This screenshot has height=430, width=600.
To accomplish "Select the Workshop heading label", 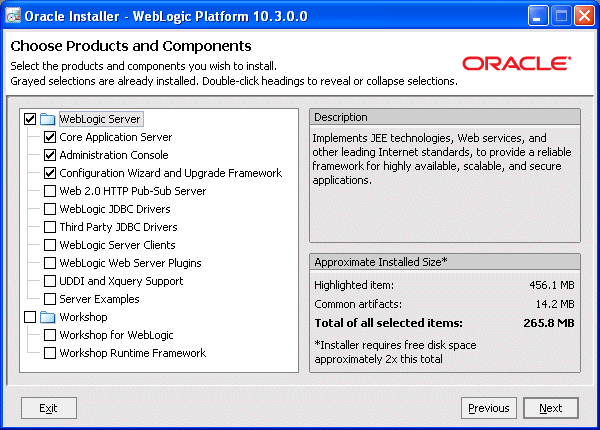I will [83, 317].
